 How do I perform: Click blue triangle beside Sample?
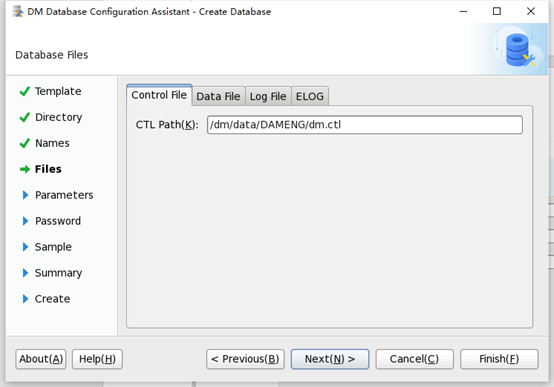25,247
